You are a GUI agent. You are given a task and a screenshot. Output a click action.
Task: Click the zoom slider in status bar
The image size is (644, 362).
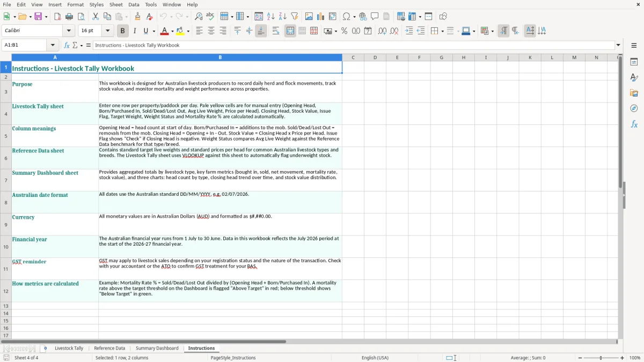[x=601, y=358]
